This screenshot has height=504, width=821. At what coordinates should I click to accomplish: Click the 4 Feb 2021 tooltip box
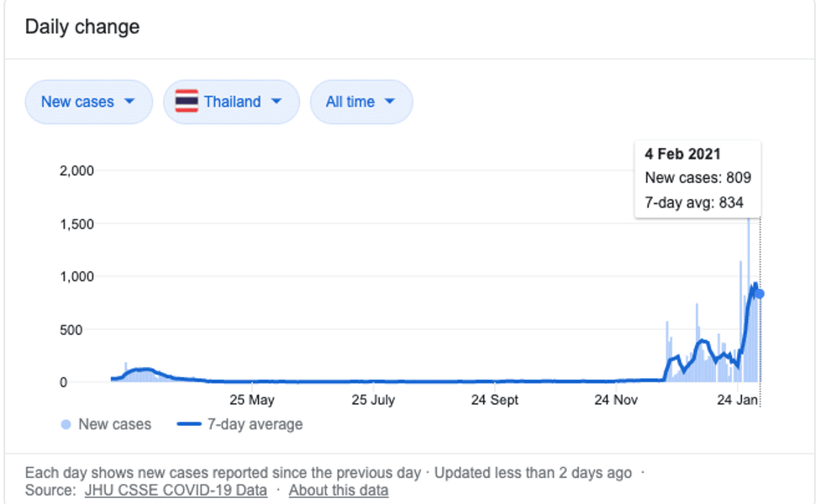697,179
